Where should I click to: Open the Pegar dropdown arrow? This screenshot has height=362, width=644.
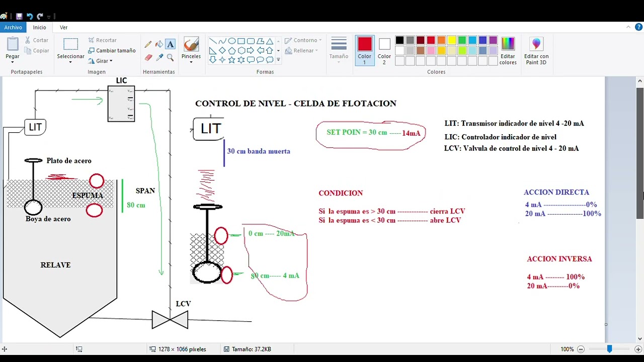(13, 61)
